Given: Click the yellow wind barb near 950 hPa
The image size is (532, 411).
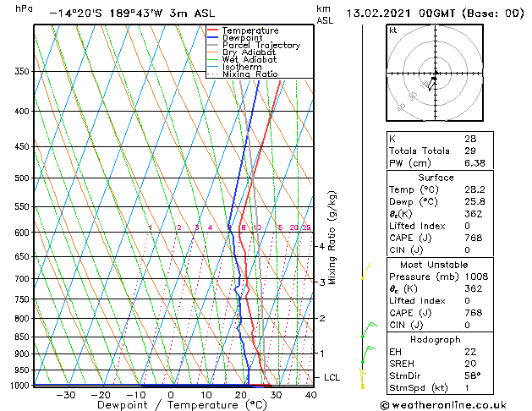Looking at the screenshot, I should coord(363,375).
